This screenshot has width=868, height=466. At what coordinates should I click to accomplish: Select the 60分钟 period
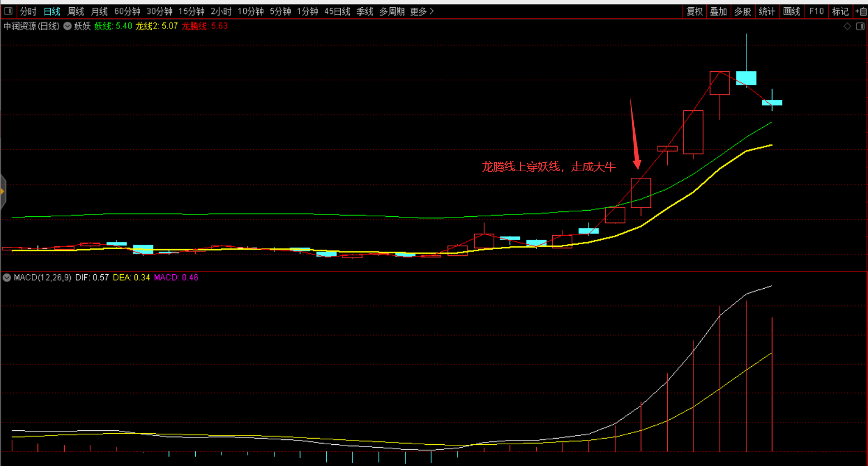(127, 11)
